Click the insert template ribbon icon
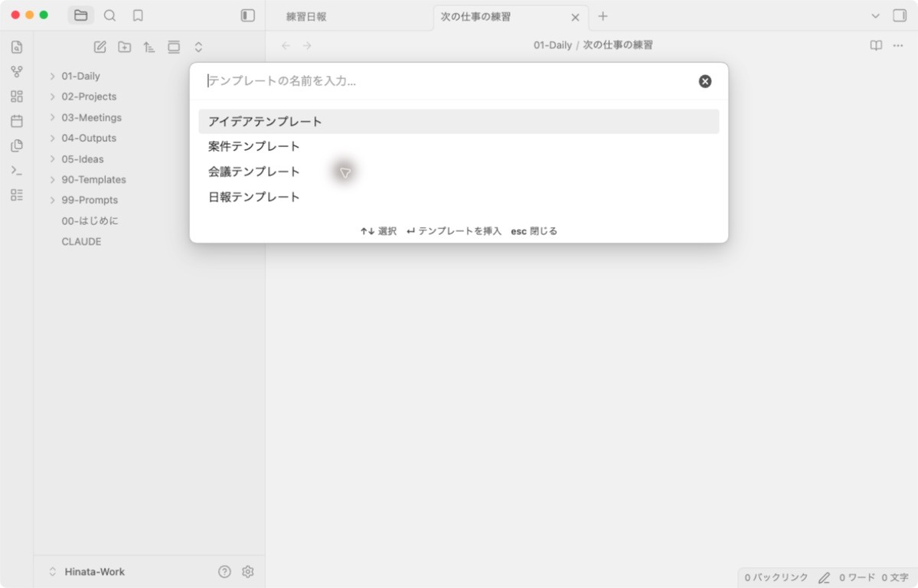918x588 pixels. (x=17, y=145)
